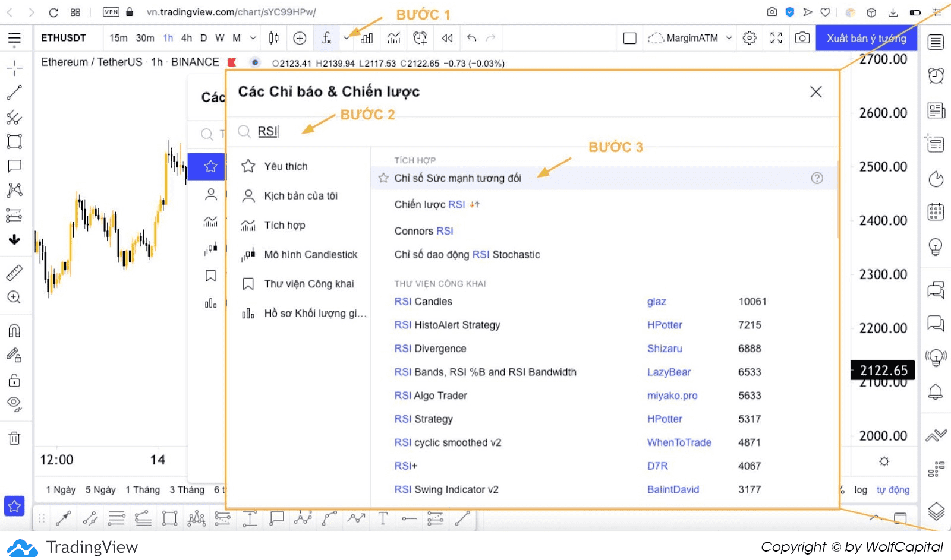The height and width of the screenshot is (560, 951).
Task: Open object tree layers icon
Action: pos(936,511)
